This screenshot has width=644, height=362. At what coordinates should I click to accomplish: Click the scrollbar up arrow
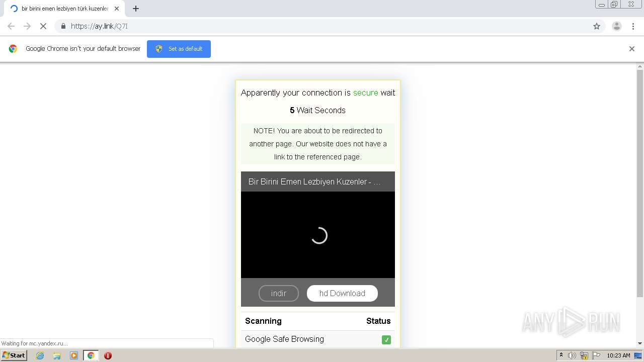click(x=640, y=66)
